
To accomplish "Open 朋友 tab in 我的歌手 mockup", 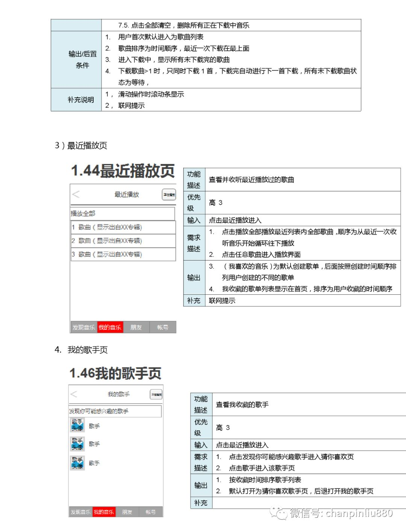I will point(127,512).
